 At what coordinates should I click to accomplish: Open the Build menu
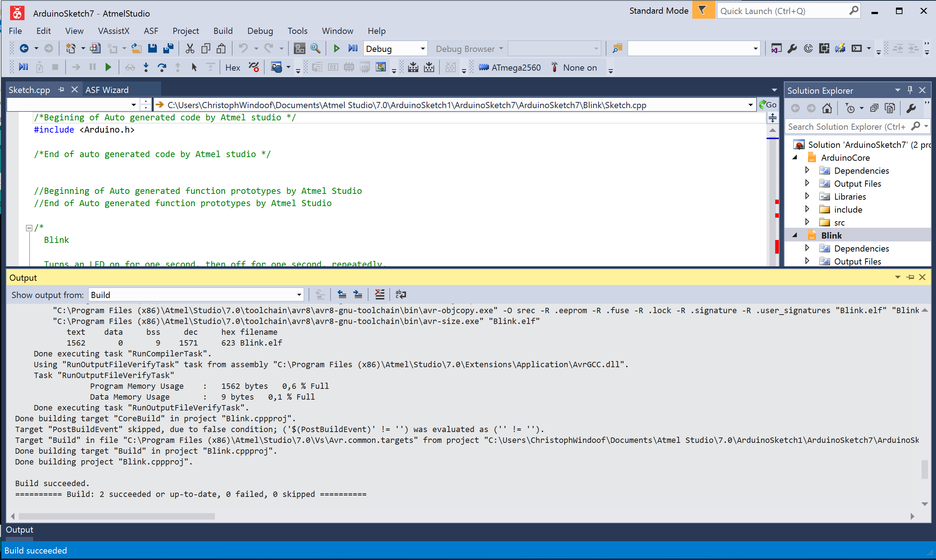(x=223, y=31)
